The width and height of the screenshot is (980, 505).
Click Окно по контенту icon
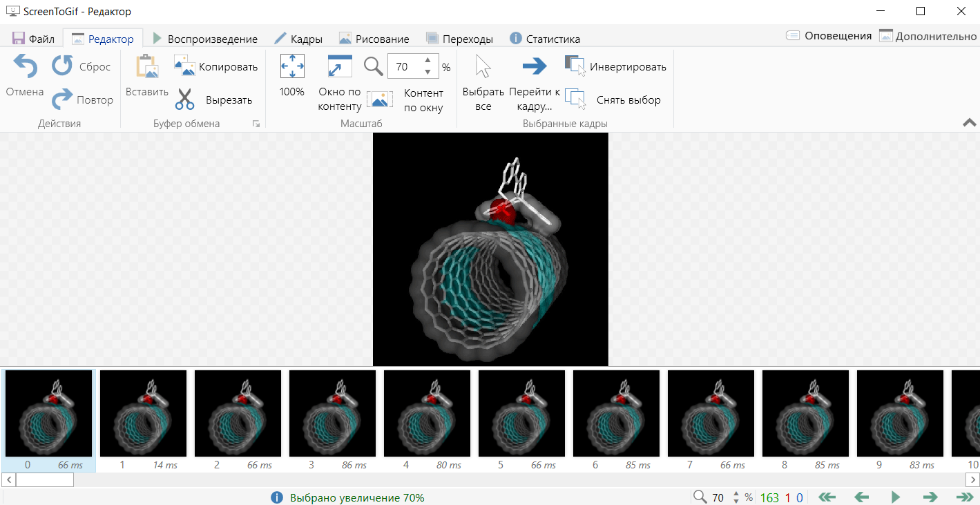(x=340, y=66)
